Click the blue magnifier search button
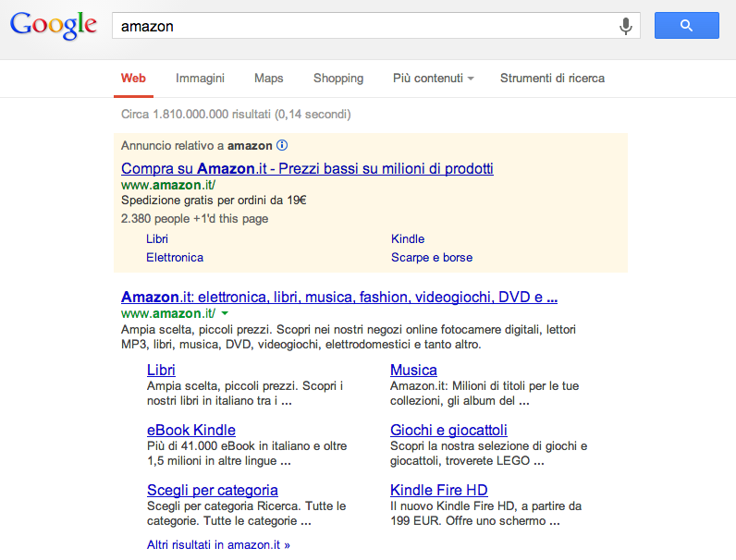736x560 pixels. tap(686, 25)
